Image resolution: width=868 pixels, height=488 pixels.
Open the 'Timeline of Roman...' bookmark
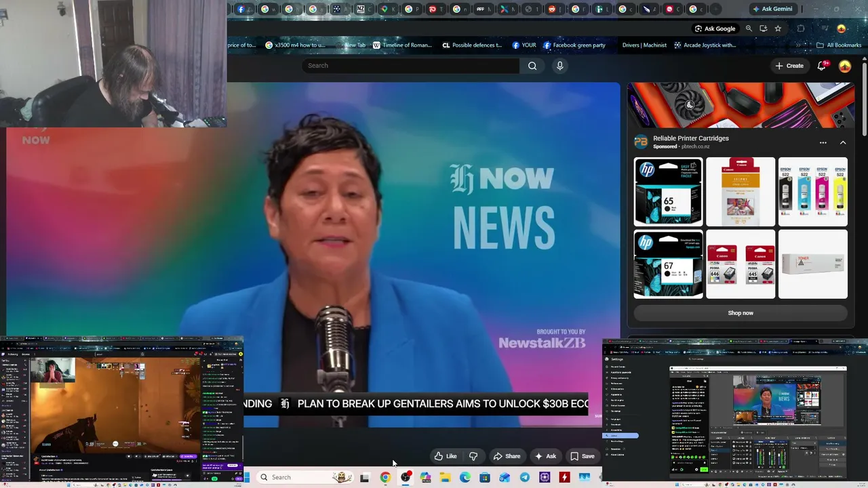coord(401,45)
